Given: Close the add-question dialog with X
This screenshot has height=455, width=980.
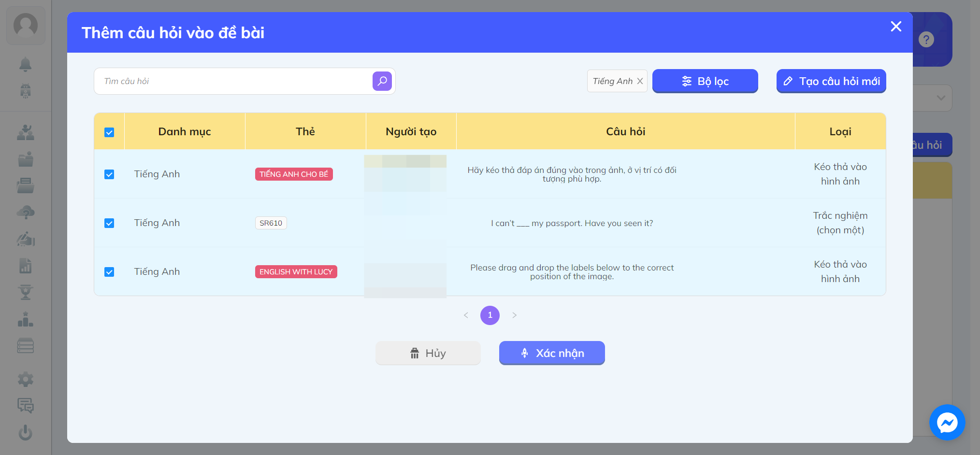Looking at the screenshot, I should (896, 27).
